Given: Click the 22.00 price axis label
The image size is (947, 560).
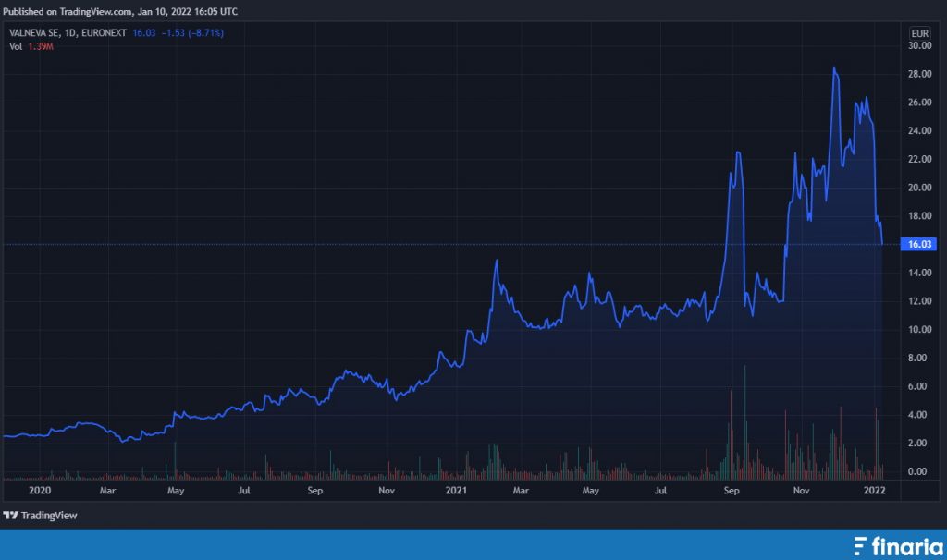Looking at the screenshot, I should click(918, 159).
